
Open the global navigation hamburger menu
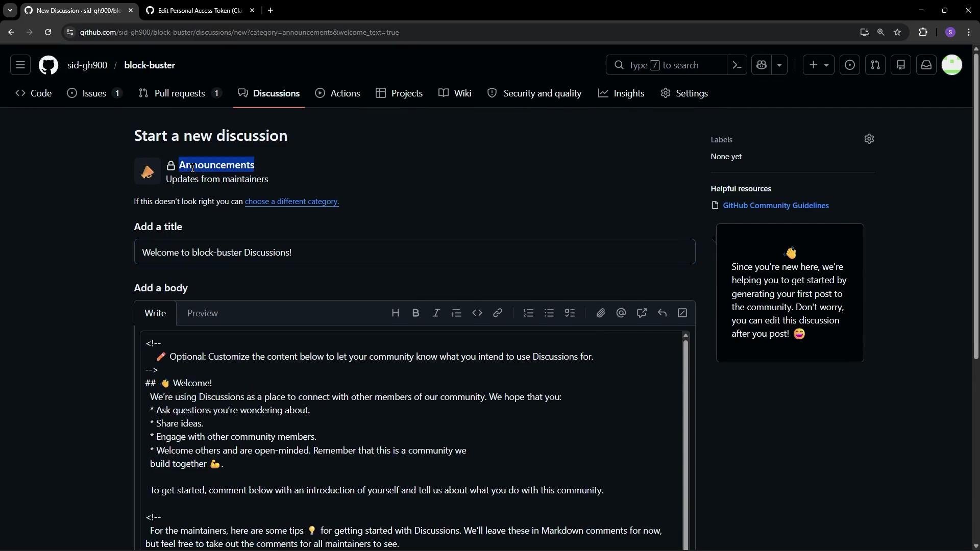point(20,65)
